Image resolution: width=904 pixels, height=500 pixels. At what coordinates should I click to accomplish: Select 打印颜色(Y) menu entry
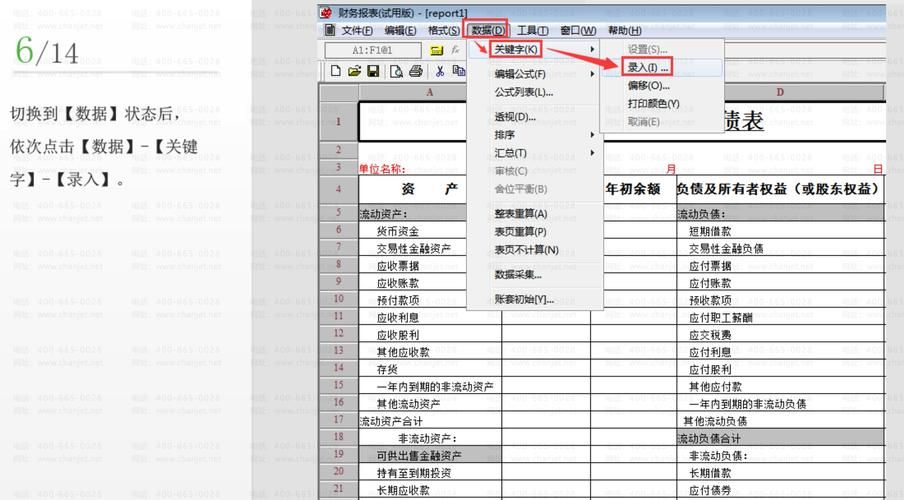coord(653,104)
